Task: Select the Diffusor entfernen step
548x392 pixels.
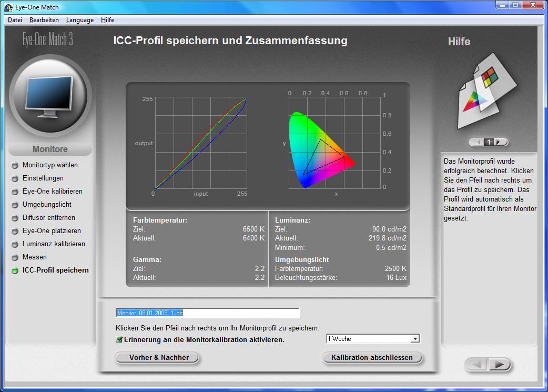Action: [x=48, y=217]
